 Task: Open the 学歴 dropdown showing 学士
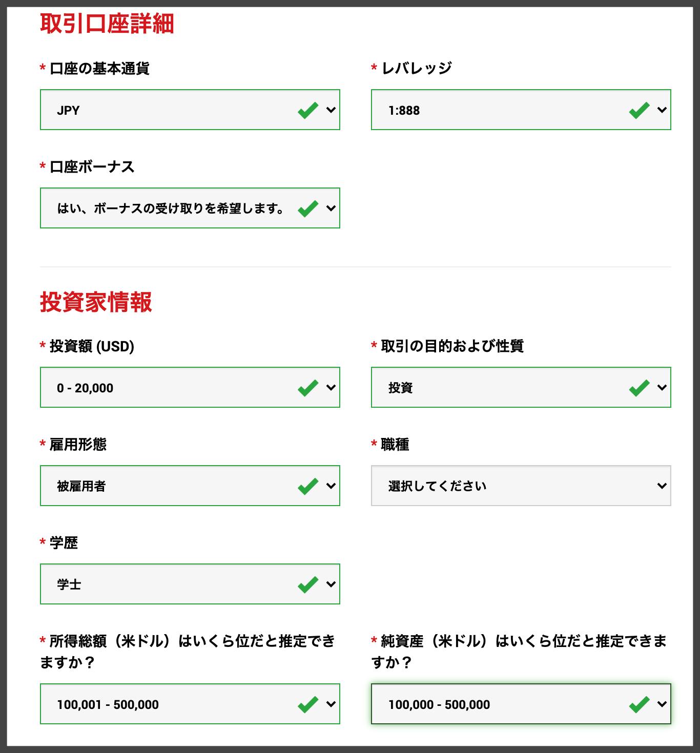[x=190, y=584]
